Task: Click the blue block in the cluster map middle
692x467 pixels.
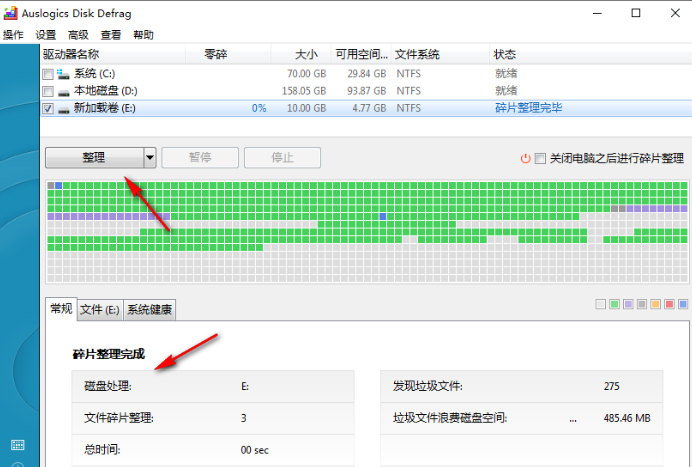Action: (383, 216)
